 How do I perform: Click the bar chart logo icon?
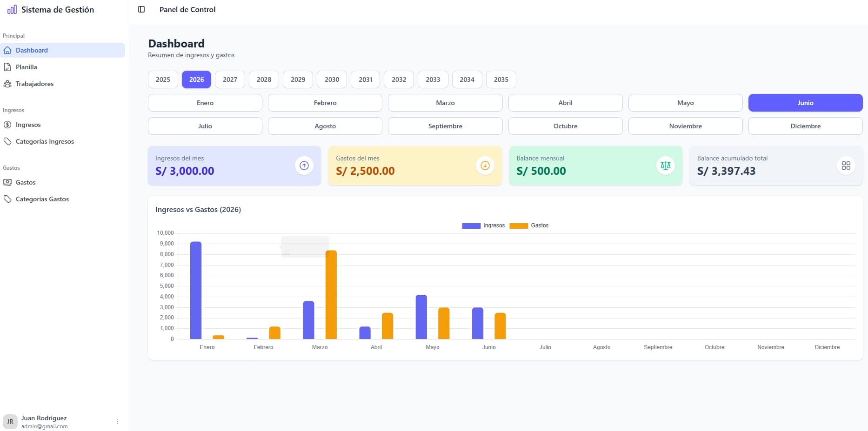coord(12,9)
